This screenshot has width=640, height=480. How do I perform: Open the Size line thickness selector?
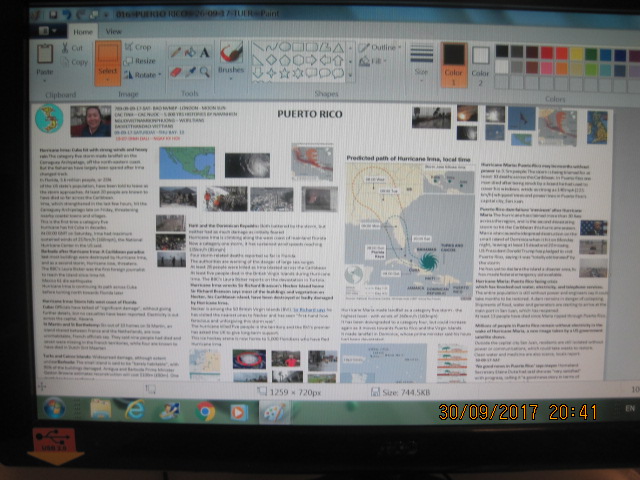pyautogui.click(x=421, y=61)
